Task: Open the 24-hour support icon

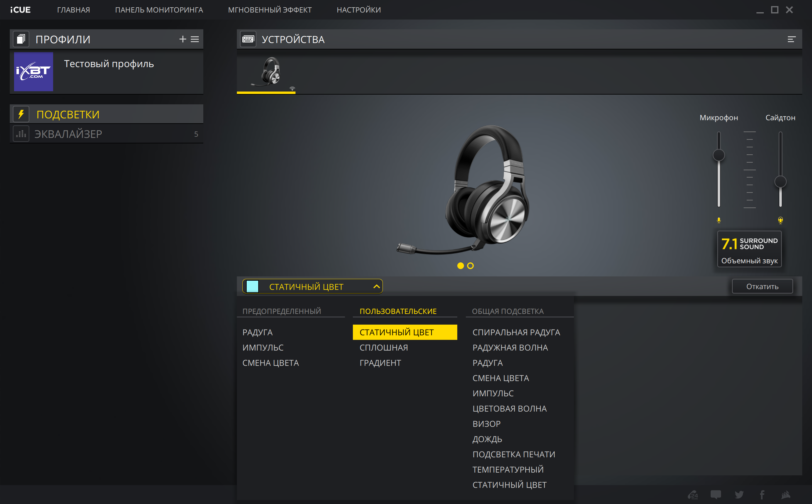Action: [693, 494]
